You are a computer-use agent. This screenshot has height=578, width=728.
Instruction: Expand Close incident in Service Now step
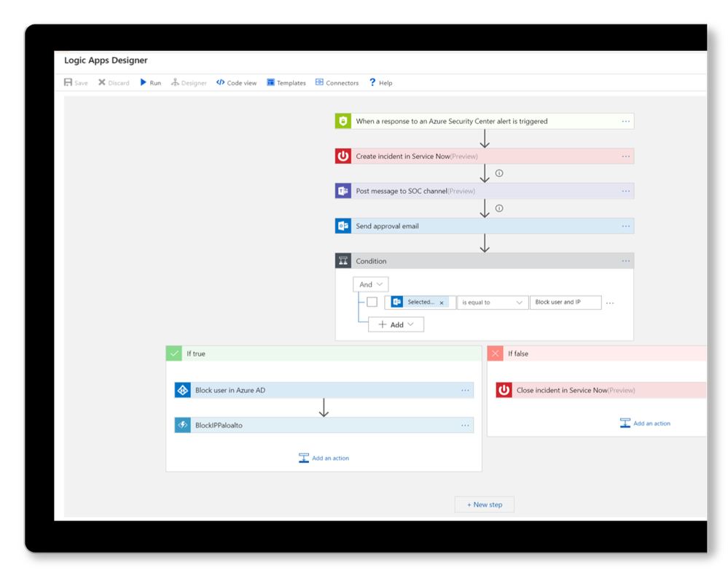[x=601, y=390]
